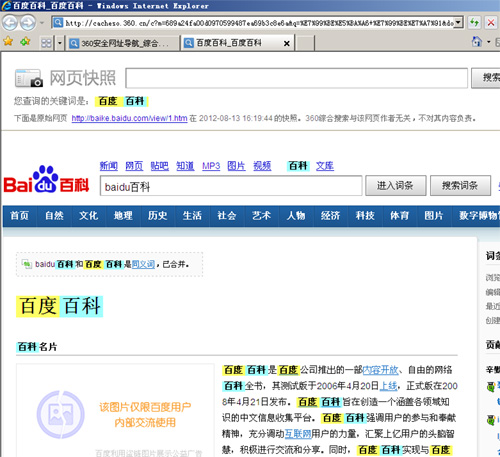Screen dimensions: 500x457
Task: Select 自然 in the navigation bar
Action: tap(54, 216)
